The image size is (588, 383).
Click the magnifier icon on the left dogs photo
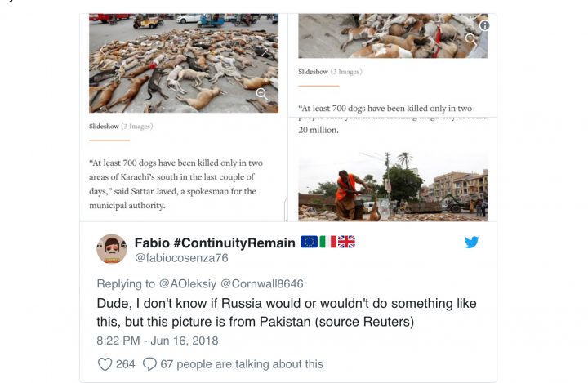[x=261, y=94]
